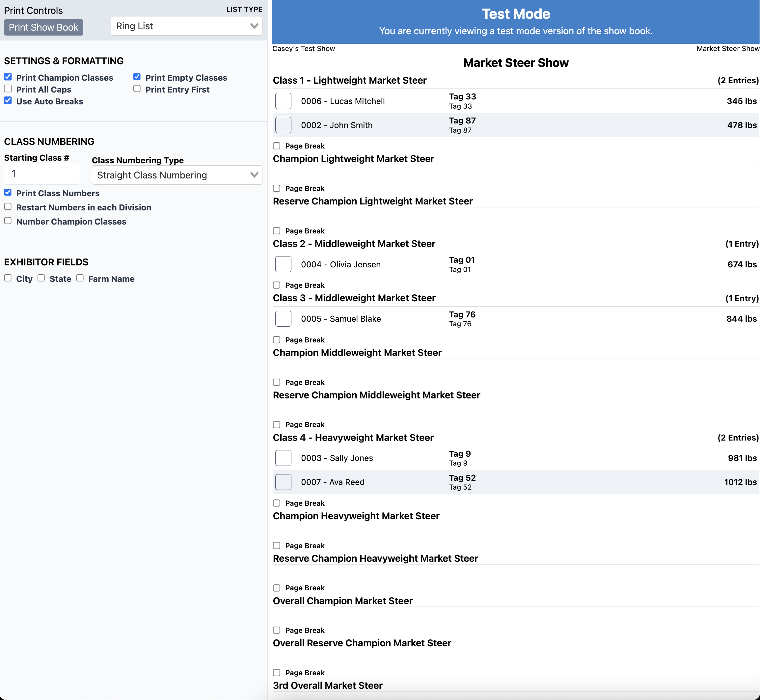The image size is (760, 700).
Task: Expand the Class Numbering Type dropdown arrow
Action: coord(254,175)
